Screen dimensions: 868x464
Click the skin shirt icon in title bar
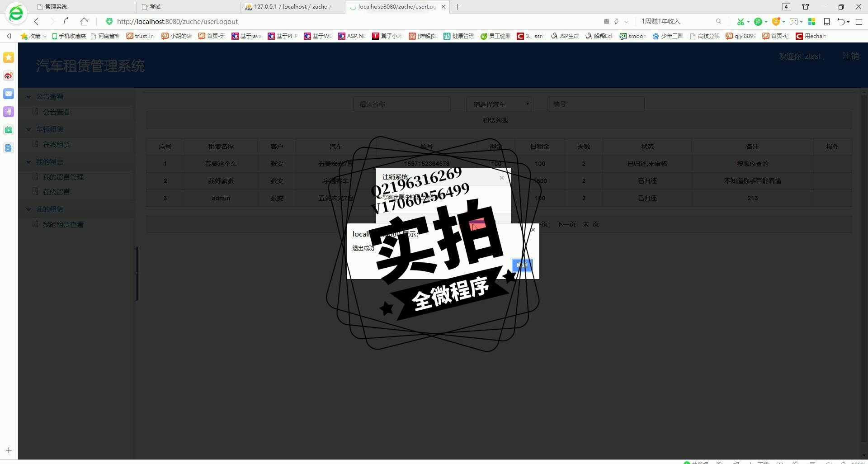[806, 7]
